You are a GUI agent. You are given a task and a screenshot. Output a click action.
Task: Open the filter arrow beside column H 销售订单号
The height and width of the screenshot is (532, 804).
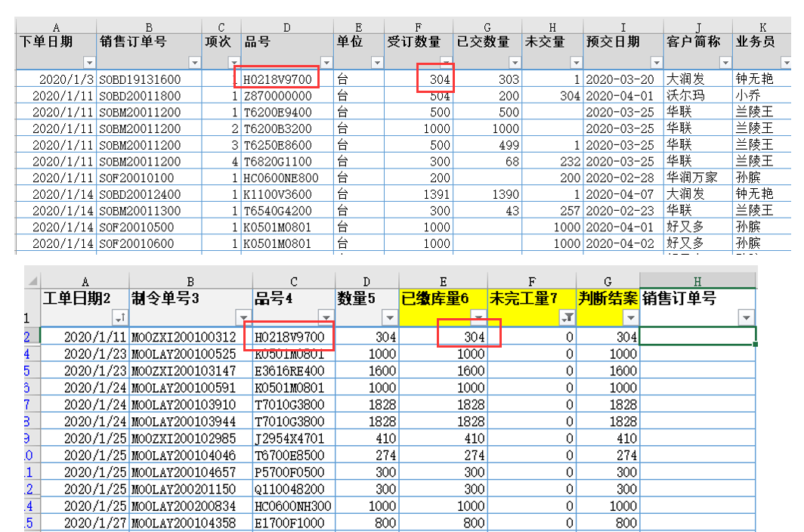pyautogui.click(x=747, y=317)
